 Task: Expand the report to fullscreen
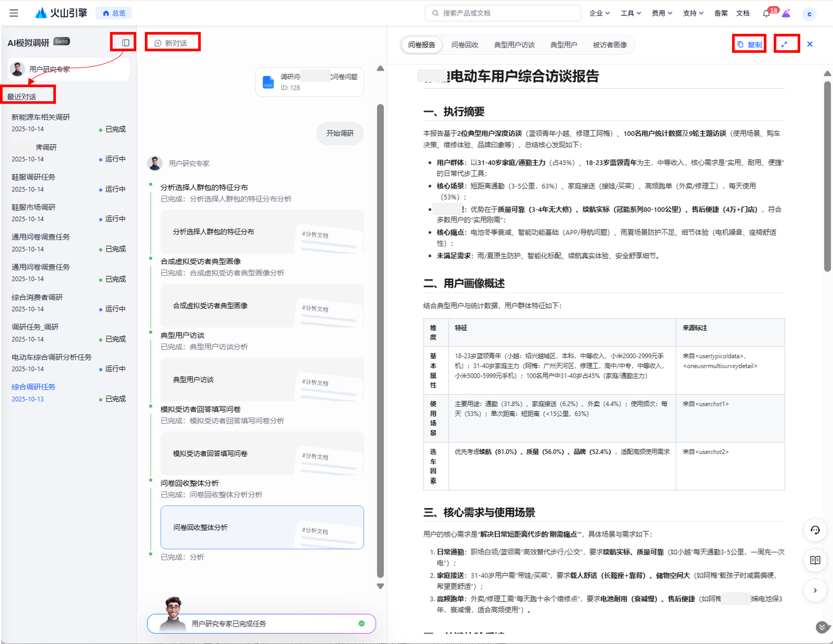pyautogui.click(x=784, y=44)
